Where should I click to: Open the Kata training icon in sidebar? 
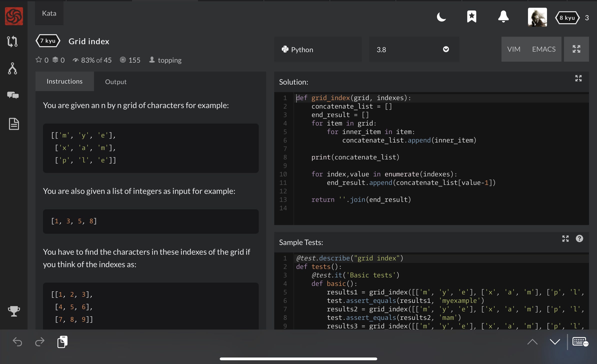click(12, 41)
